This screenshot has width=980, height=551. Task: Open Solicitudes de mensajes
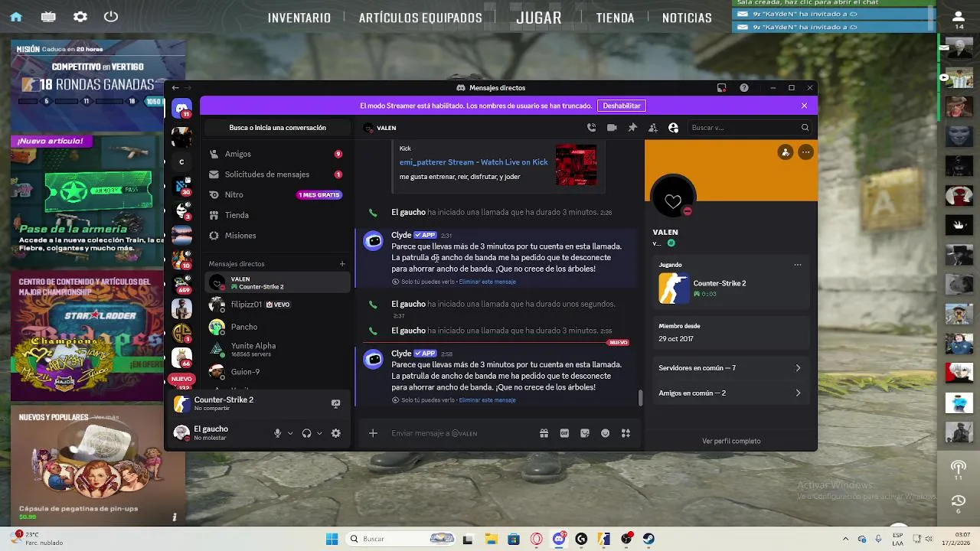[x=276, y=174]
